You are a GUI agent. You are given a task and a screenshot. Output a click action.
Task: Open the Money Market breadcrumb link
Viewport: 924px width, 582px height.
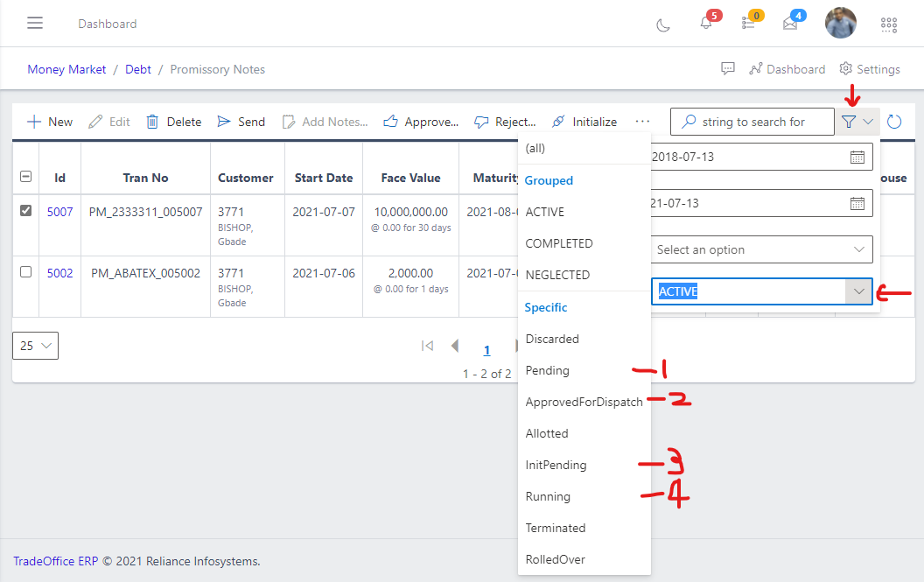pyautogui.click(x=66, y=69)
